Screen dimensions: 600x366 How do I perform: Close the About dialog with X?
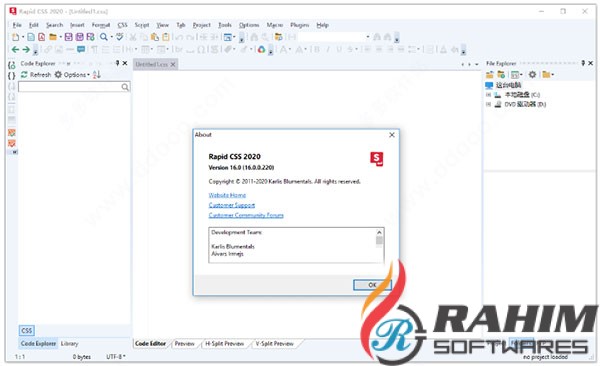point(392,135)
